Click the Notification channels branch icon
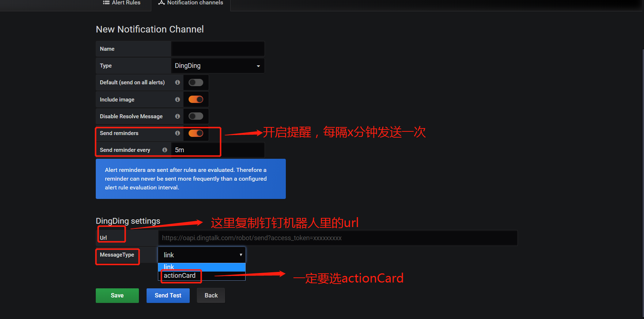 (161, 3)
